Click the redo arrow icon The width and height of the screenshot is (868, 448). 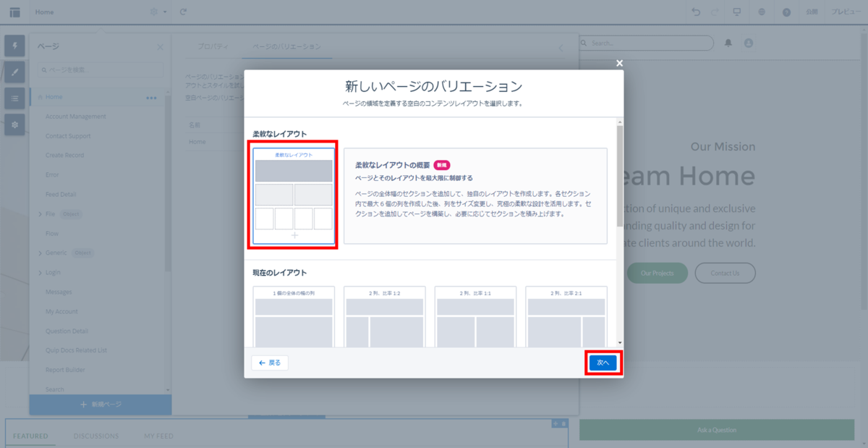(715, 12)
